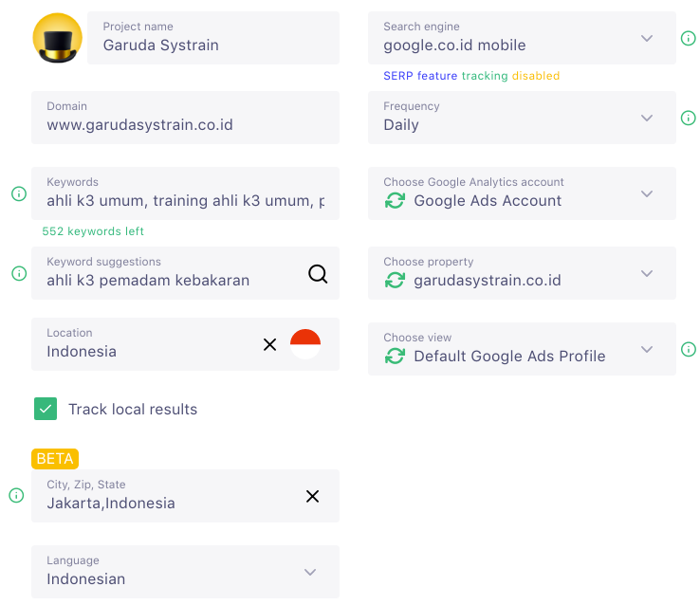Click the info icon beside City, Zip, State
The image size is (700, 605).
(x=16, y=495)
